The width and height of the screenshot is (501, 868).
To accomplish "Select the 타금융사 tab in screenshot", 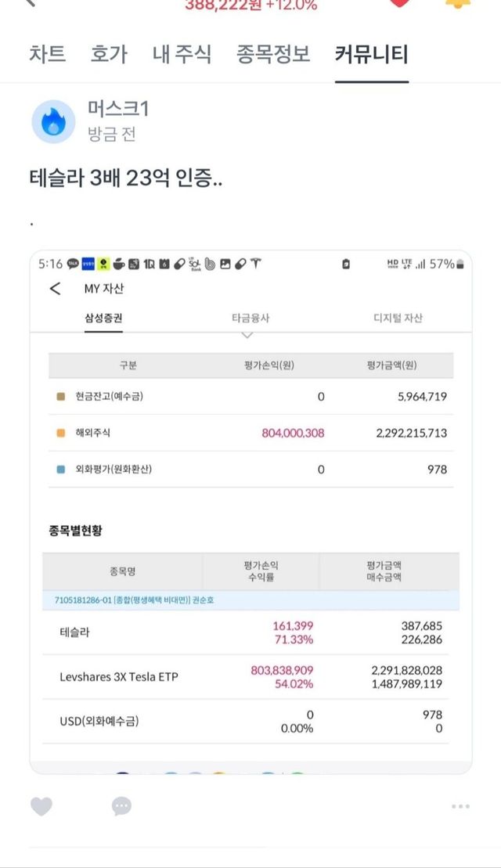I will click(250, 318).
